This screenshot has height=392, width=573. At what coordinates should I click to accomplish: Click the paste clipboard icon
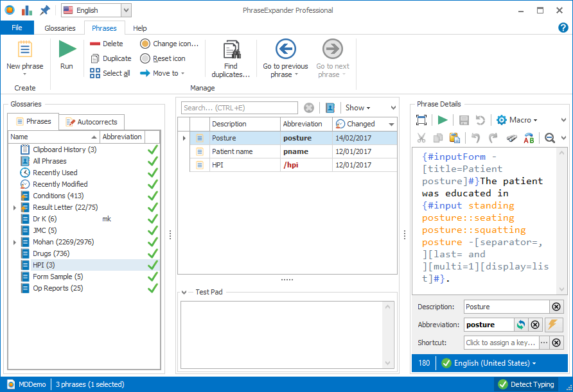click(x=455, y=138)
